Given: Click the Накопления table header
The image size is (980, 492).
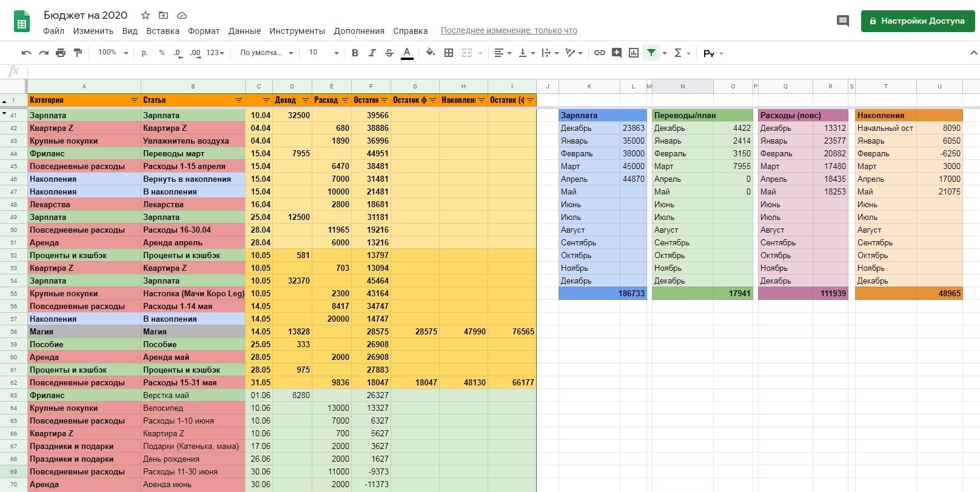Looking at the screenshot, I should tap(908, 115).
